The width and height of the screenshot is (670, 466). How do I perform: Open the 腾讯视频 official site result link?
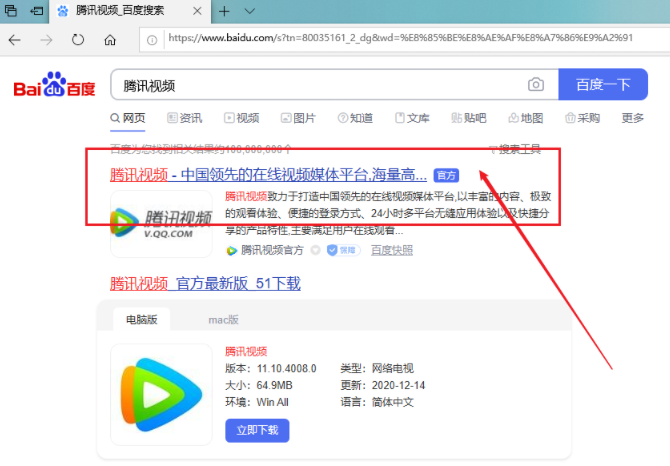(x=268, y=175)
